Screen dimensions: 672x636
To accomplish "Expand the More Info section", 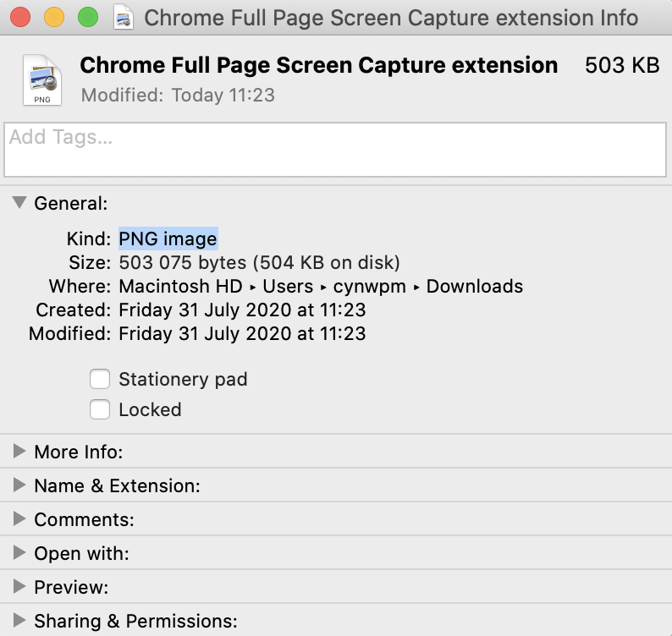I will click(x=19, y=451).
